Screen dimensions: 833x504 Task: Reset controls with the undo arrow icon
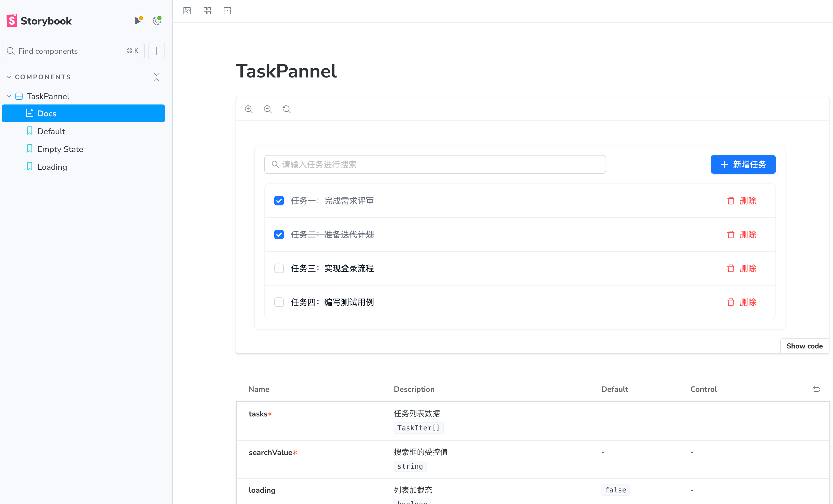[x=816, y=389]
